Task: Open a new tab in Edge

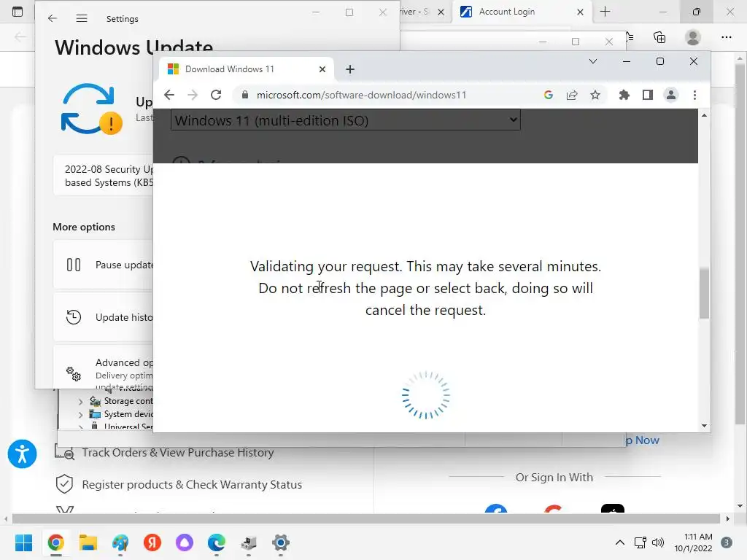Action: 605,12
